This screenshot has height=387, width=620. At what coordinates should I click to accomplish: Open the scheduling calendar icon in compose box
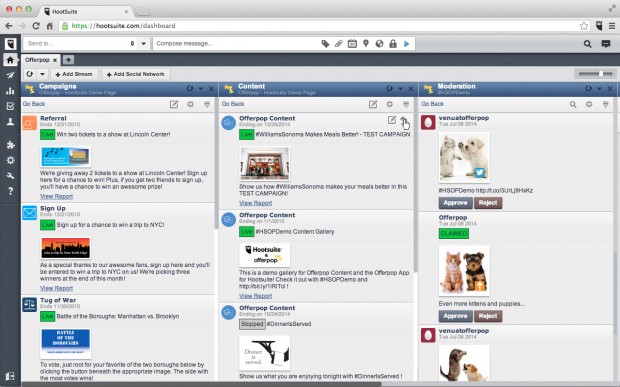352,43
